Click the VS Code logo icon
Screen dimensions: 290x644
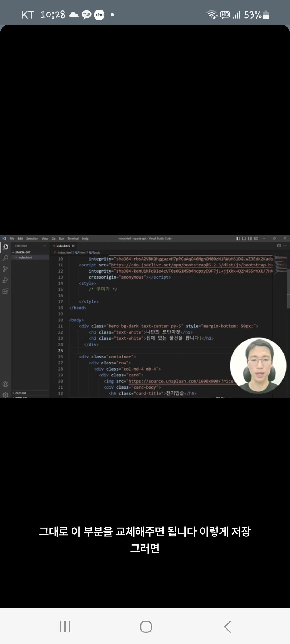(x=4, y=238)
